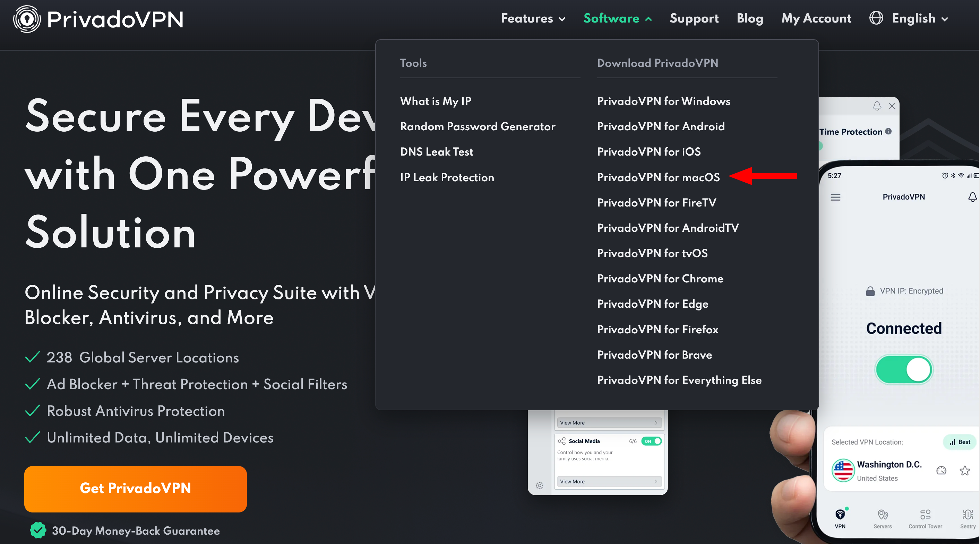980x544 pixels.
Task: Choose PrivadoVPN for Everything Else
Action: point(679,380)
